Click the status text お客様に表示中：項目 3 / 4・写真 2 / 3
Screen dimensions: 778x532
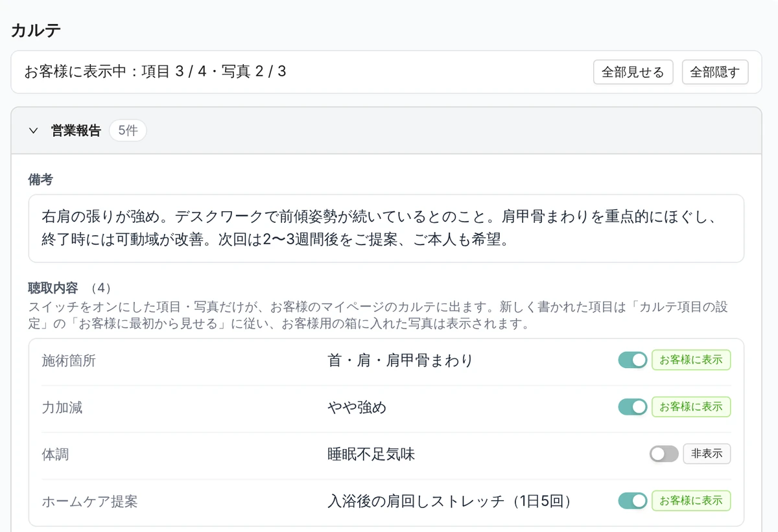[x=155, y=72]
